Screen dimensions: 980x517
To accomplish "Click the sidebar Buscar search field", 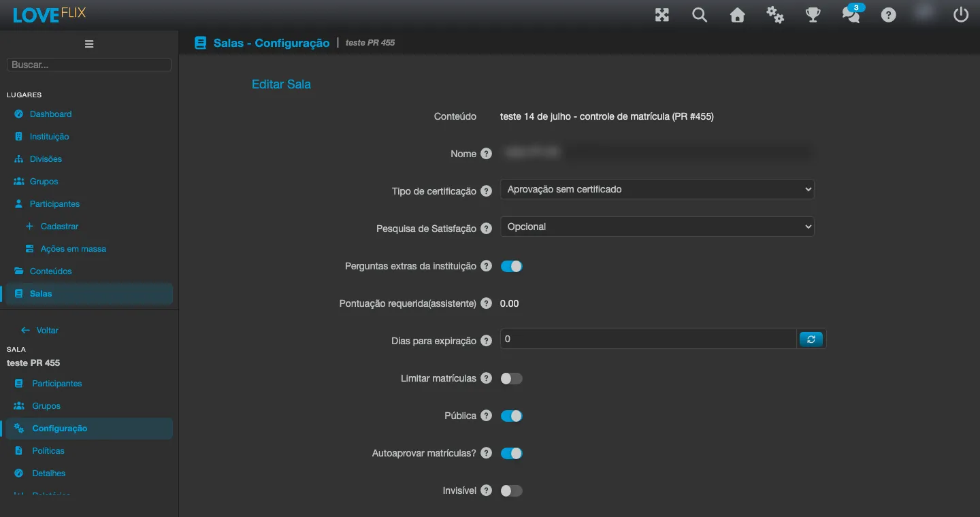I will coord(88,65).
